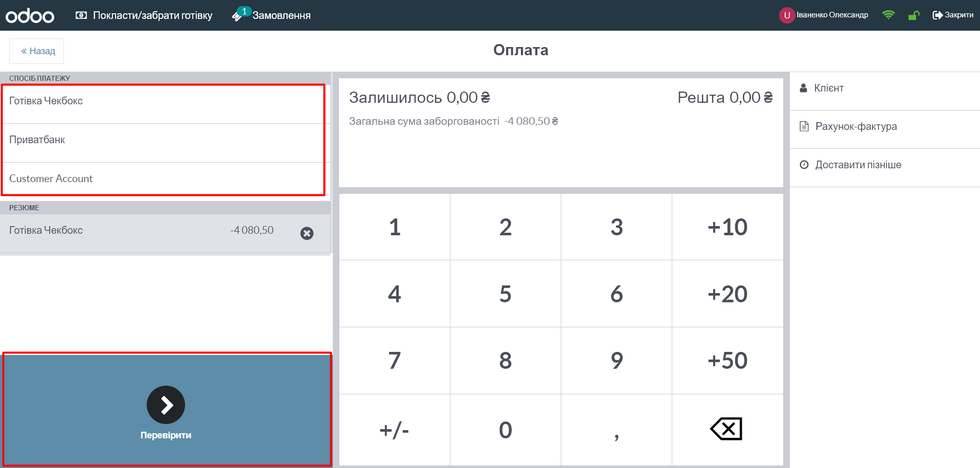Viewport: 980px width, 468px height.
Task: Remove the Готівка Чекбокс payment line
Action: (307, 233)
